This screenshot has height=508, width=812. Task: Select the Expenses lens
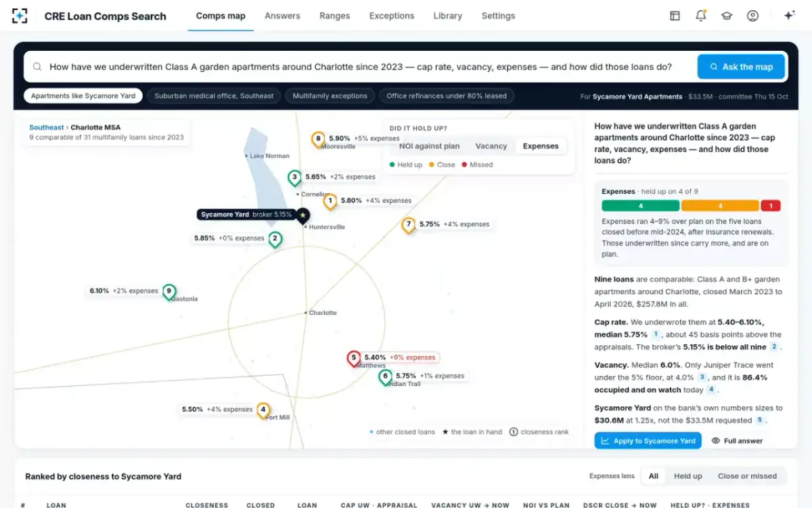pos(541,146)
